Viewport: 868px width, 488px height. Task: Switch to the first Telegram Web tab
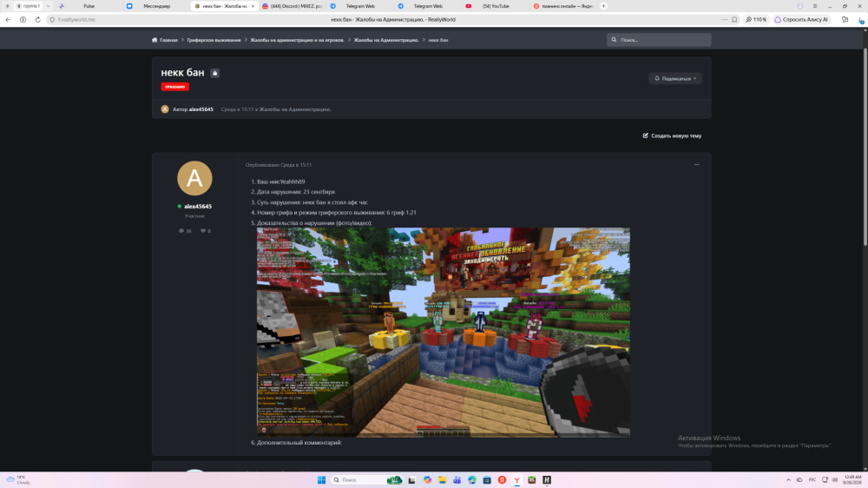[x=360, y=6]
